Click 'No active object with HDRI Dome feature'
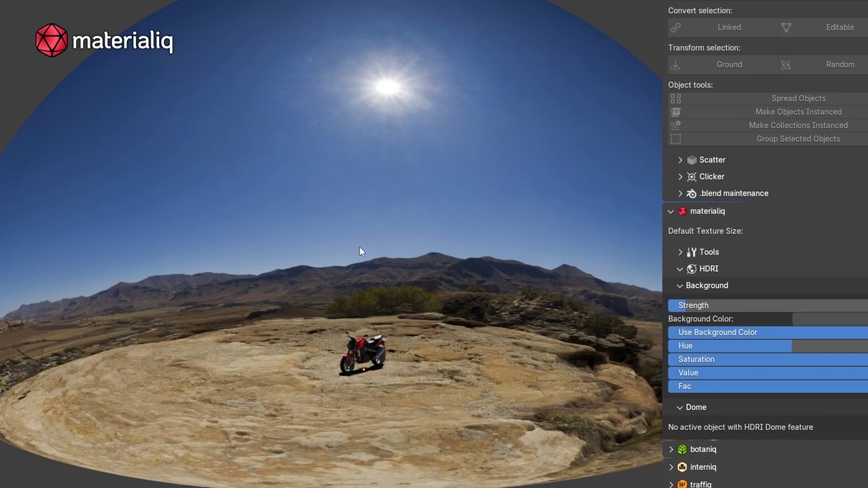Viewport: 868px width, 488px height. pos(741,427)
